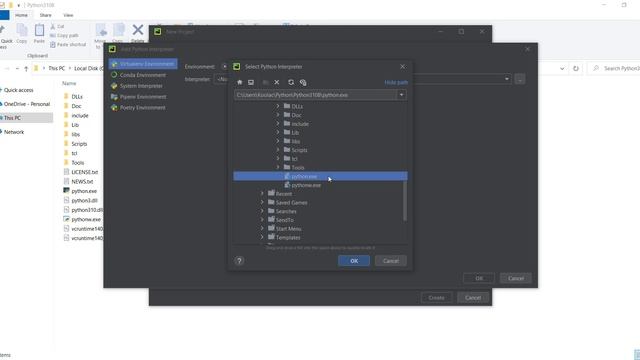The image size is (640, 360).
Task: Click the ellipsis browse button beside Interpreter
Action: [520, 79]
